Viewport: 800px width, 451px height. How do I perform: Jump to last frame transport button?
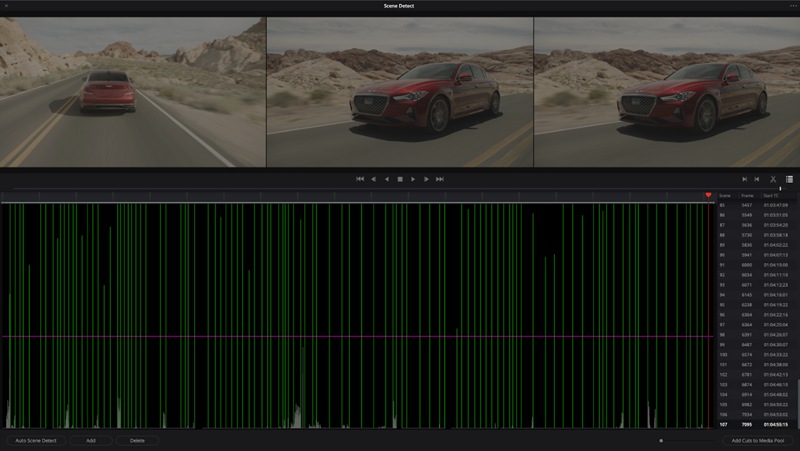click(x=440, y=179)
